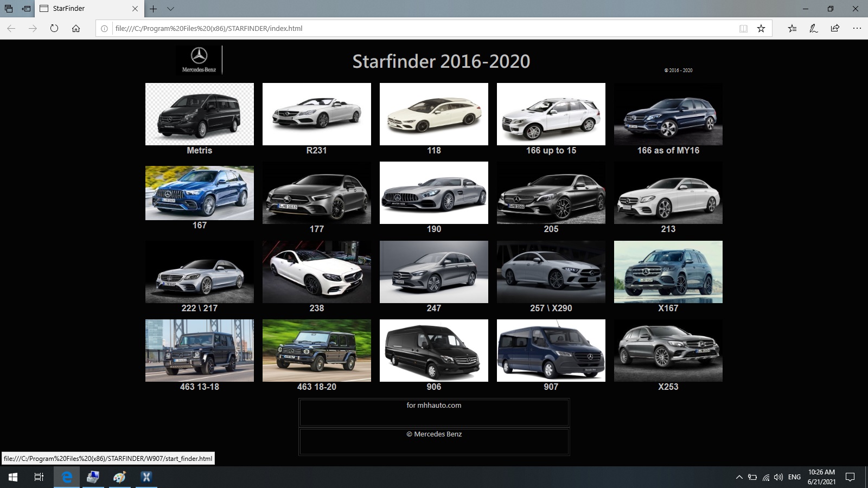The image size is (868, 488).
Task: Go back with browser back arrow
Action: click(x=11, y=28)
